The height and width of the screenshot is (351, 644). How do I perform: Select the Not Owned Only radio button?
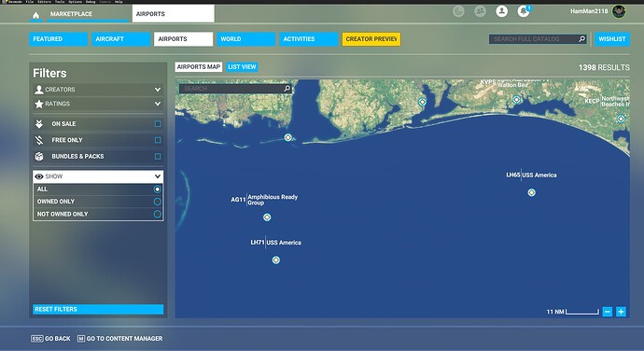coord(158,214)
